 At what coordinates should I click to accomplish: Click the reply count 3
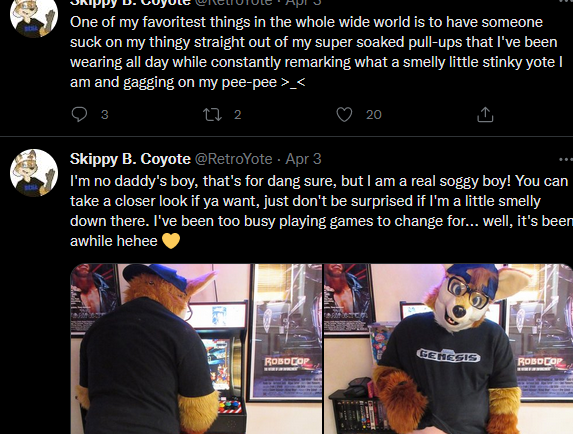point(105,115)
